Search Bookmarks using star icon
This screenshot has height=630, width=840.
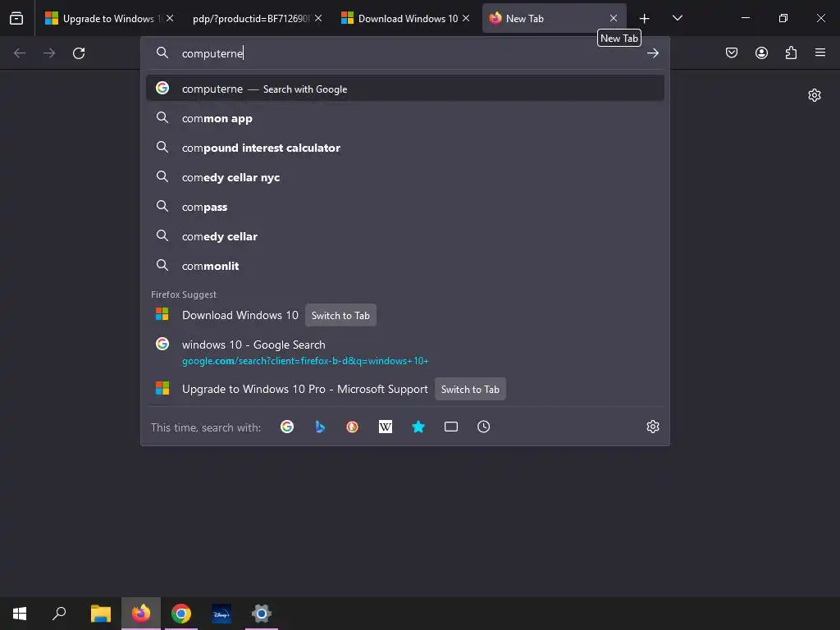click(418, 427)
